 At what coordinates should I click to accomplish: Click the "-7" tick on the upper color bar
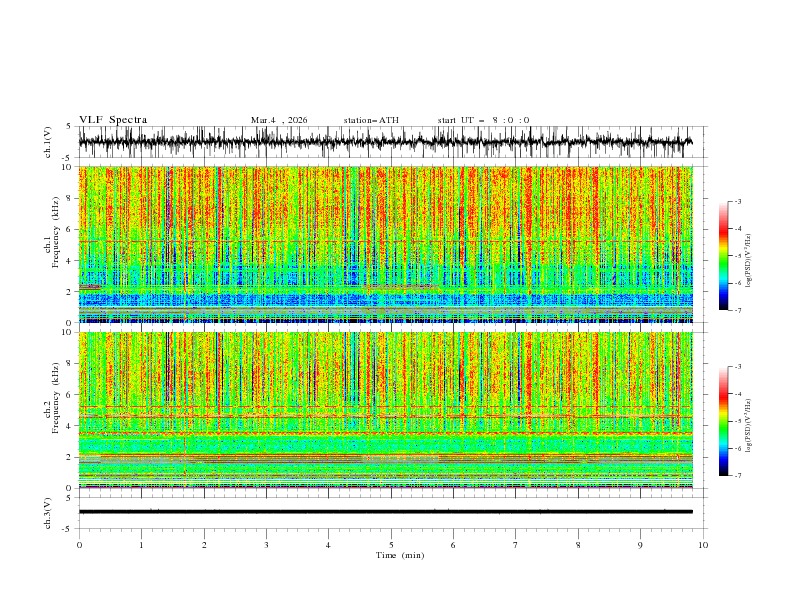(738, 310)
